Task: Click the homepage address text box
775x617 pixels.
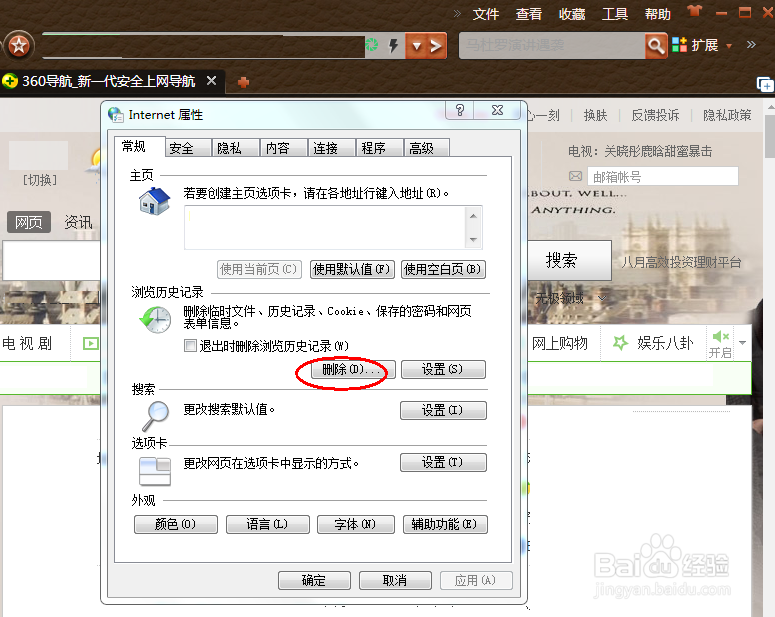Action: click(325, 227)
